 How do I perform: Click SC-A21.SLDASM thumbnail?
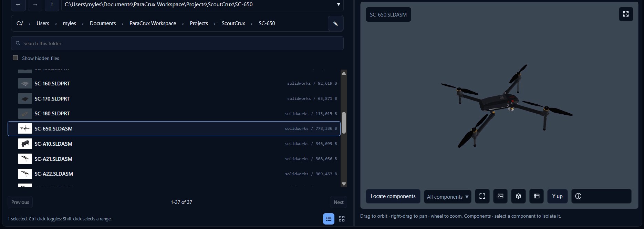point(25,159)
